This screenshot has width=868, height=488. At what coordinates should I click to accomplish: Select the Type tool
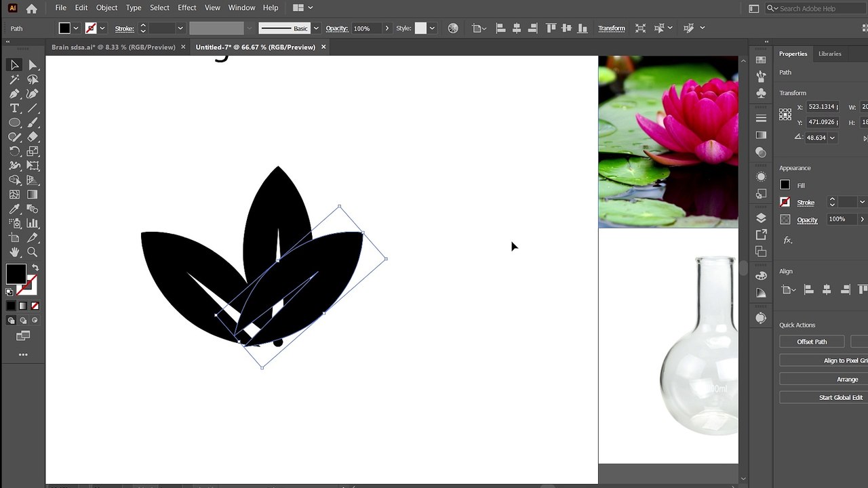coord(14,108)
